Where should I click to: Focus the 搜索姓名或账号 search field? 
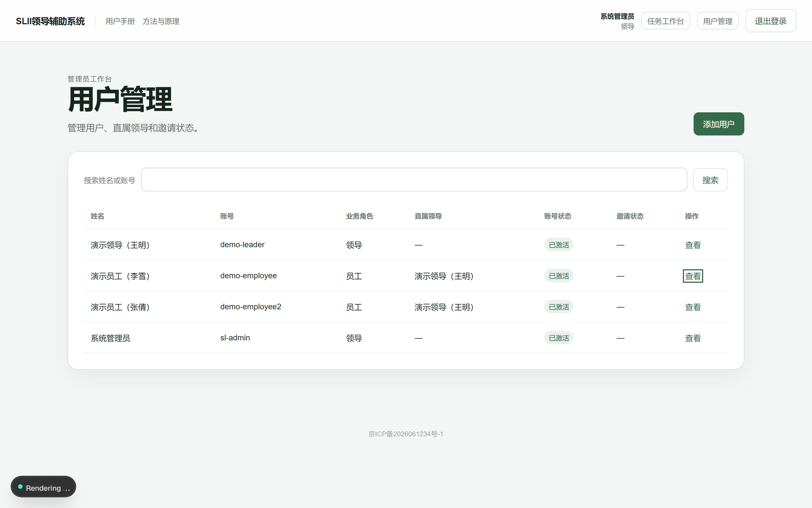point(414,180)
